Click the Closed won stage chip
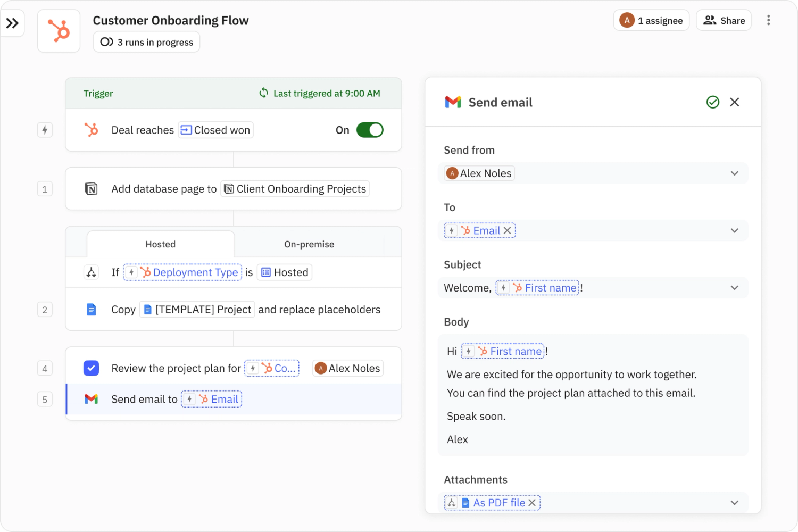Screen dimensions: 798x532 pyautogui.click(x=215, y=130)
